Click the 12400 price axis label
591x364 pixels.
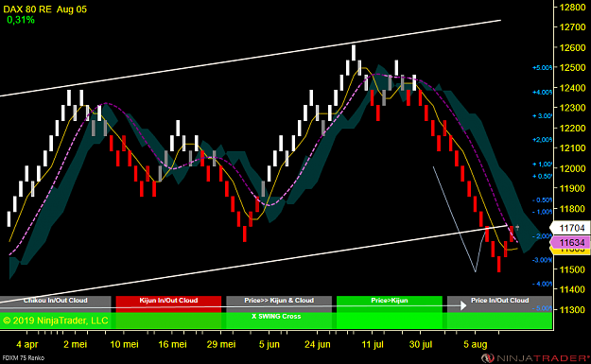coord(572,88)
